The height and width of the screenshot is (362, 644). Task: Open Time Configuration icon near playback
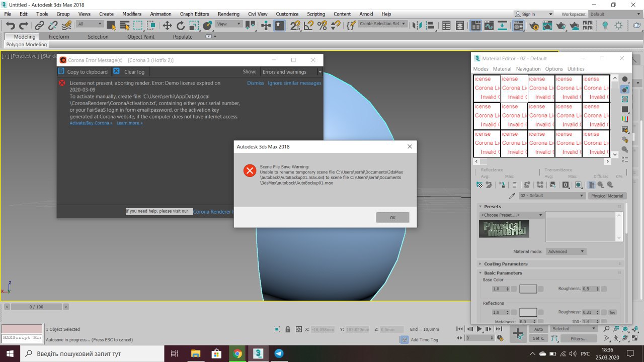(x=500, y=338)
